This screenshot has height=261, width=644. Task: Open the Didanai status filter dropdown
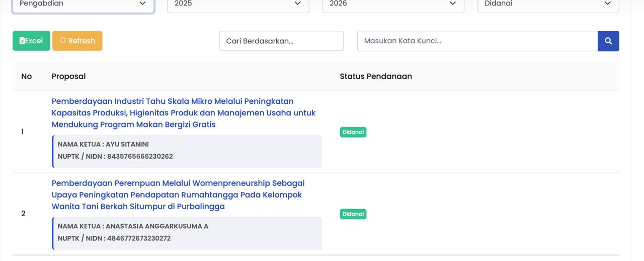(548, 5)
